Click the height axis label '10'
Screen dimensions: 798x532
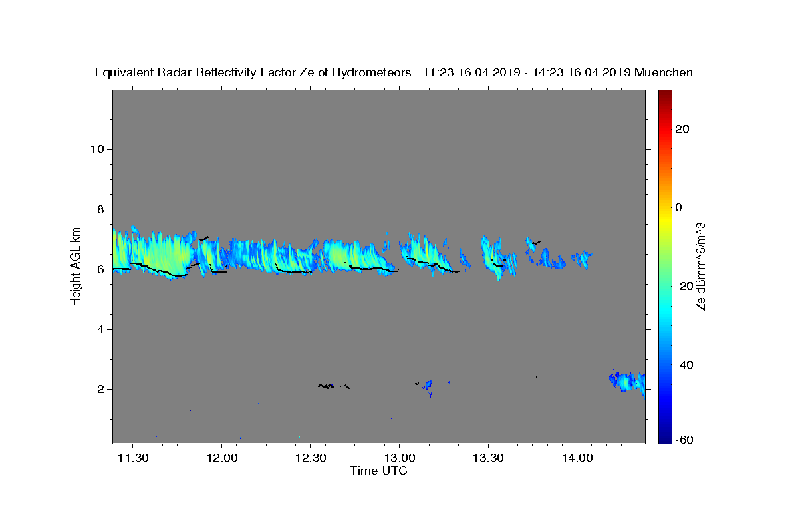tap(96, 148)
